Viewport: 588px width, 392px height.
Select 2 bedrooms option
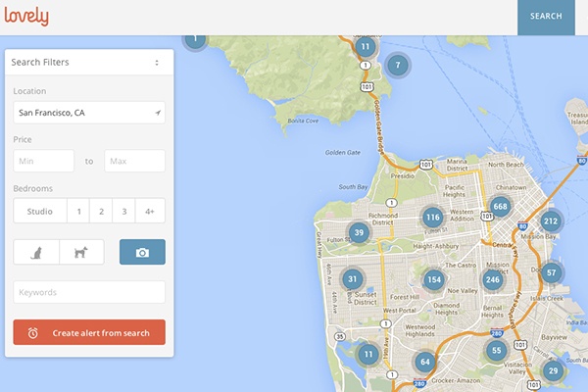coord(101,212)
